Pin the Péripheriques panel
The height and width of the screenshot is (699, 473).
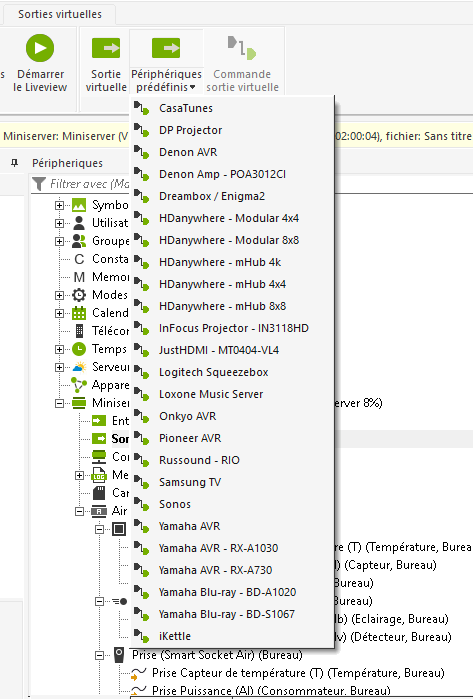(x=15, y=163)
